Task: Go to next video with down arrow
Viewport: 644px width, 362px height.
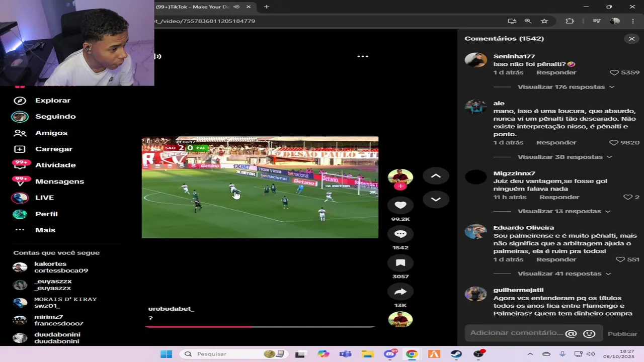Action: tap(436, 199)
